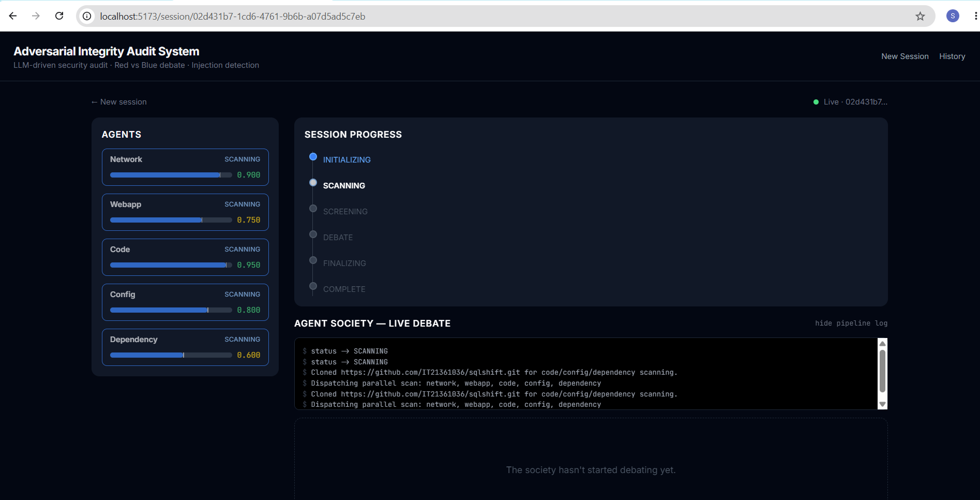Click the COMPLETE step label

coord(344,289)
